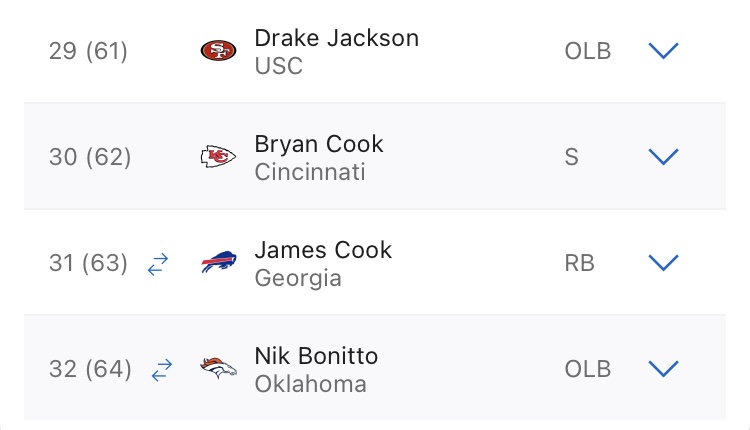
Task: Click trade arrows icon beside pick 32 (64)
Action: pos(161,370)
